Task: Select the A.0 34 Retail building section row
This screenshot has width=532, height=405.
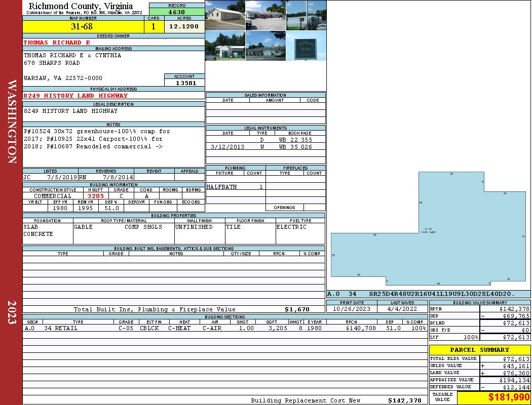Action: point(224,328)
